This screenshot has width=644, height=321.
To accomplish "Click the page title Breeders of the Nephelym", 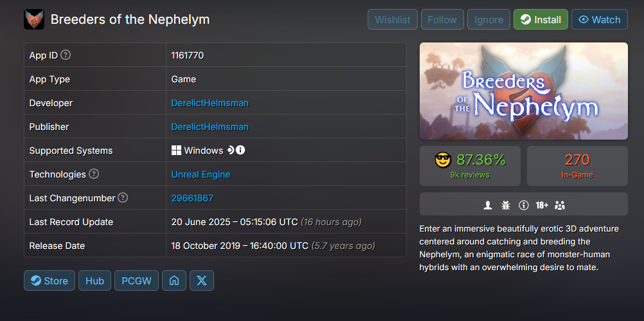I will [x=130, y=19].
